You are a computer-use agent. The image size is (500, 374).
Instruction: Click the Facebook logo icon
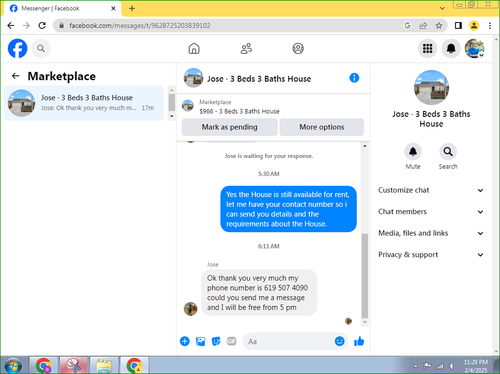[17, 49]
